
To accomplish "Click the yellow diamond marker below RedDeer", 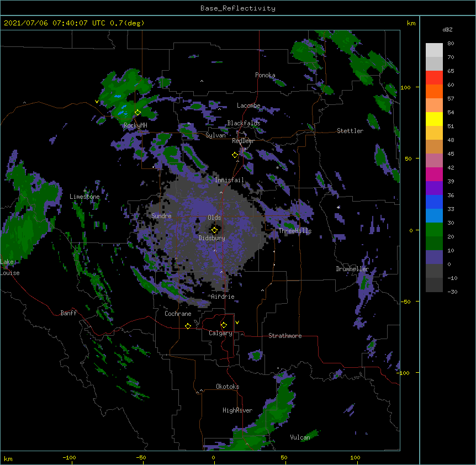I will [x=235, y=155].
